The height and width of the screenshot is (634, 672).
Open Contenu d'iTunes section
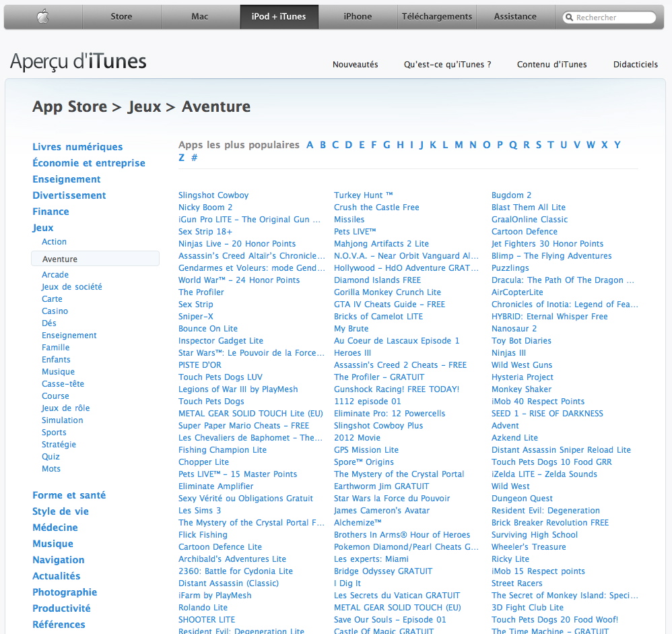551,65
